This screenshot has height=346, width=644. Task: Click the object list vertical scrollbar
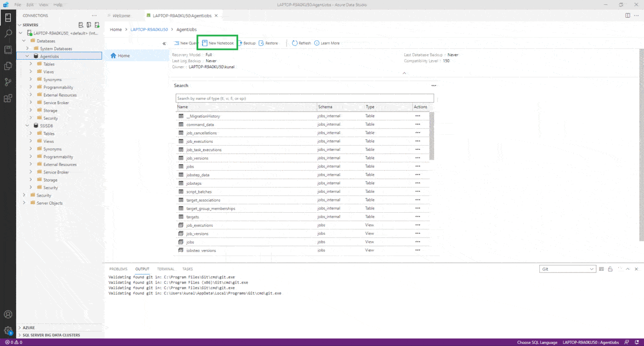432,135
